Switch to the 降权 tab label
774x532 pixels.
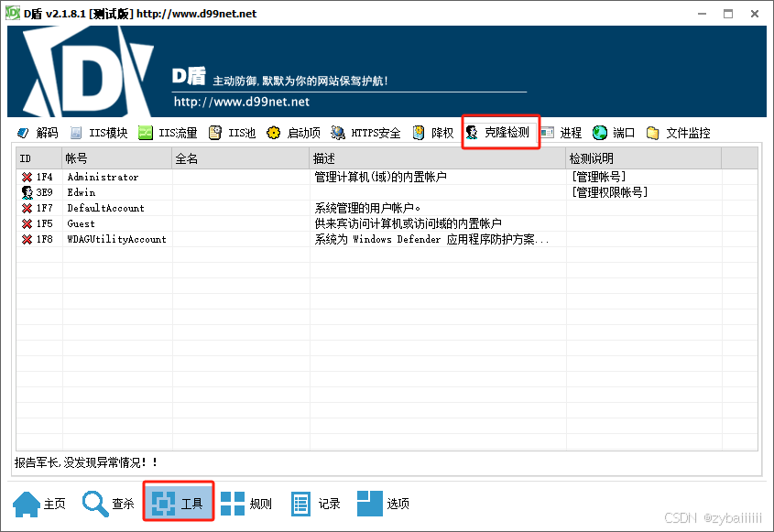tap(442, 133)
